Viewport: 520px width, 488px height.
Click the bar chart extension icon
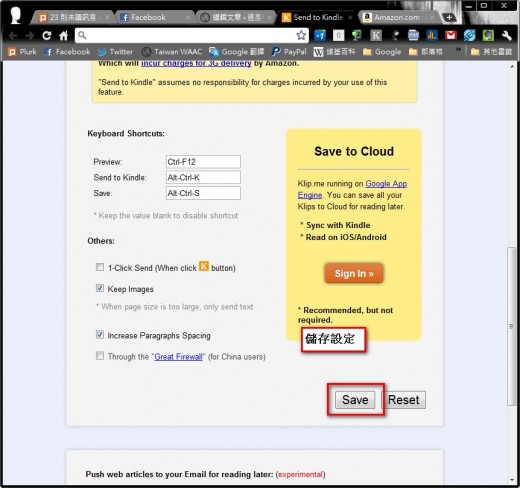pos(432,35)
